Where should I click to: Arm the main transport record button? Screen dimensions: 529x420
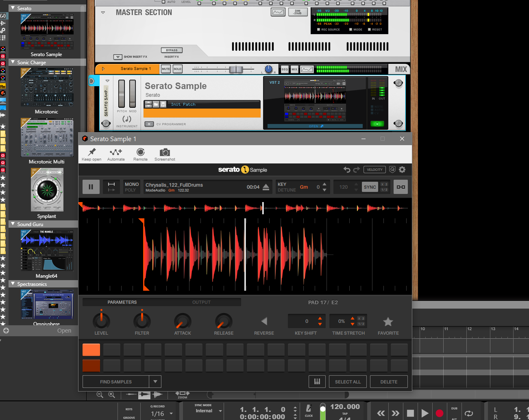pyautogui.click(x=439, y=413)
